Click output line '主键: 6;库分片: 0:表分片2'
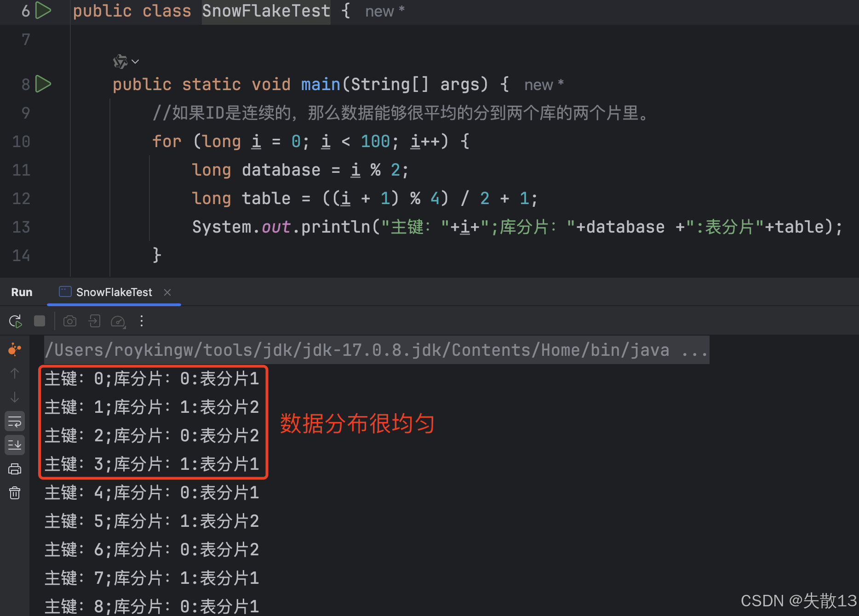Screen dimensions: 859x616 [x=152, y=550]
